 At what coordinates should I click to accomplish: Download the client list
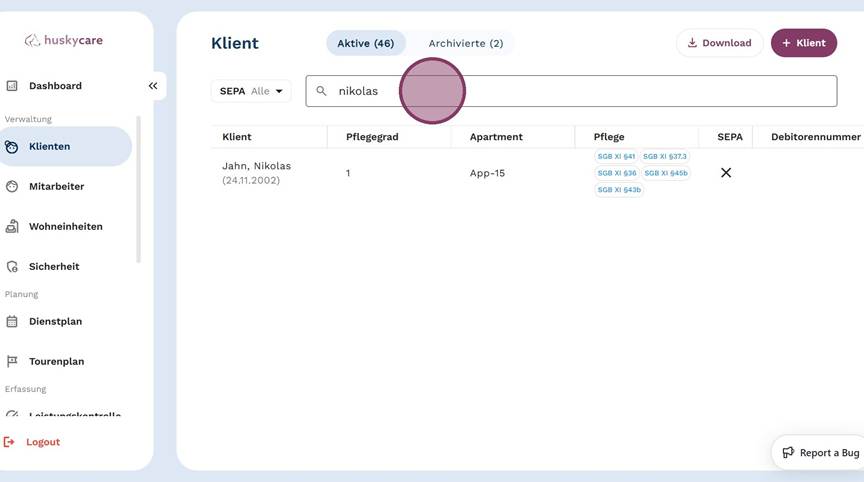(720, 43)
